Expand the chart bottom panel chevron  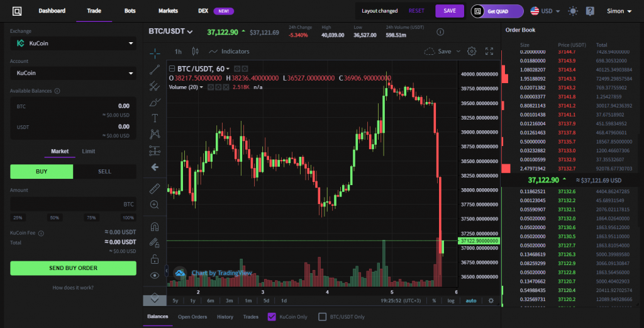pyautogui.click(x=155, y=300)
